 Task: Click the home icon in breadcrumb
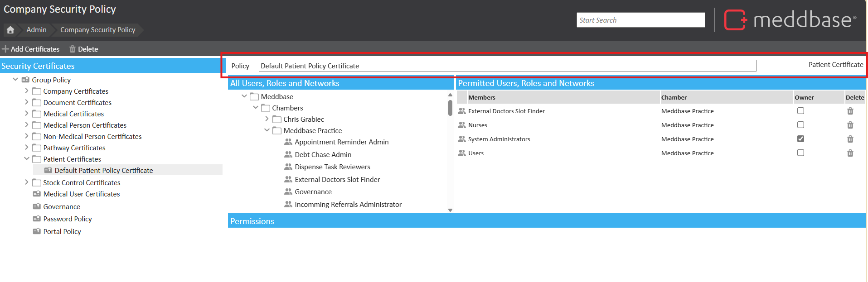pos(10,30)
